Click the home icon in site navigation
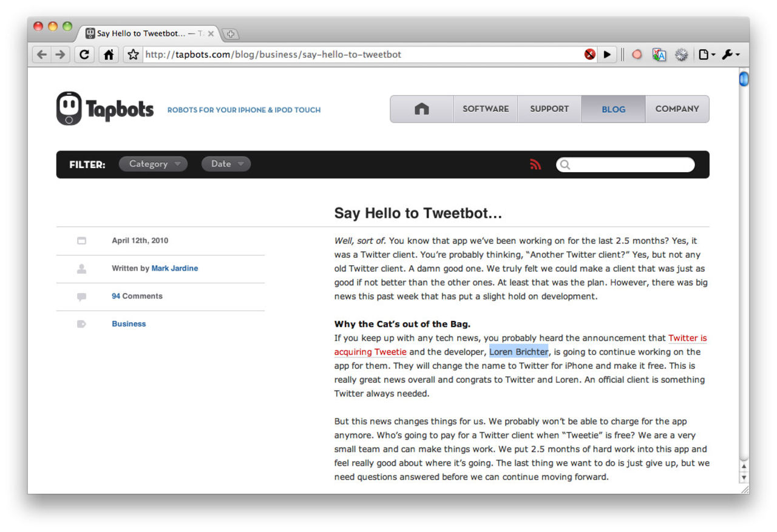Screen dimensions: 777x532 tap(421, 109)
